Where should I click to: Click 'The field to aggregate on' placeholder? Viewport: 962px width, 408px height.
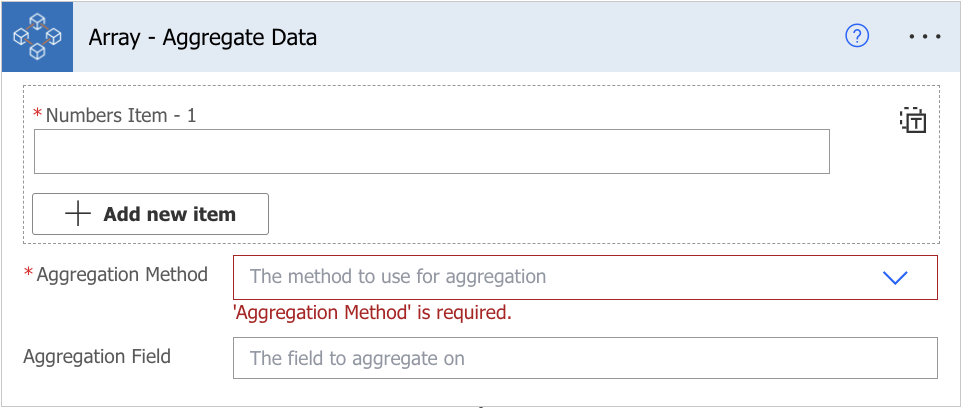[357, 358]
